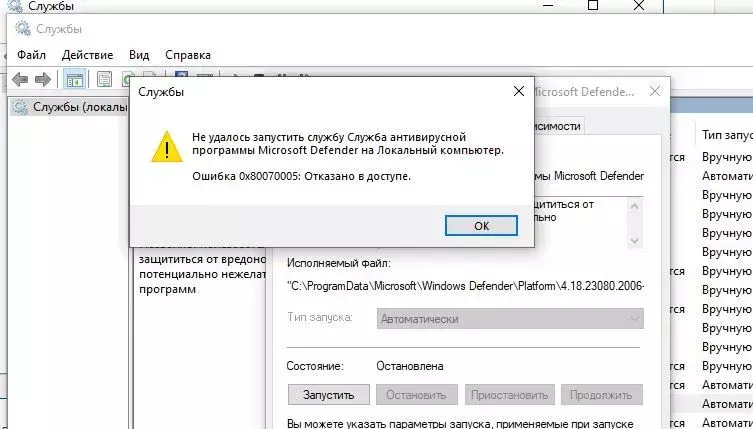The image size is (753, 429).
Task: Click the description box scroll down arrow
Action: (634, 241)
